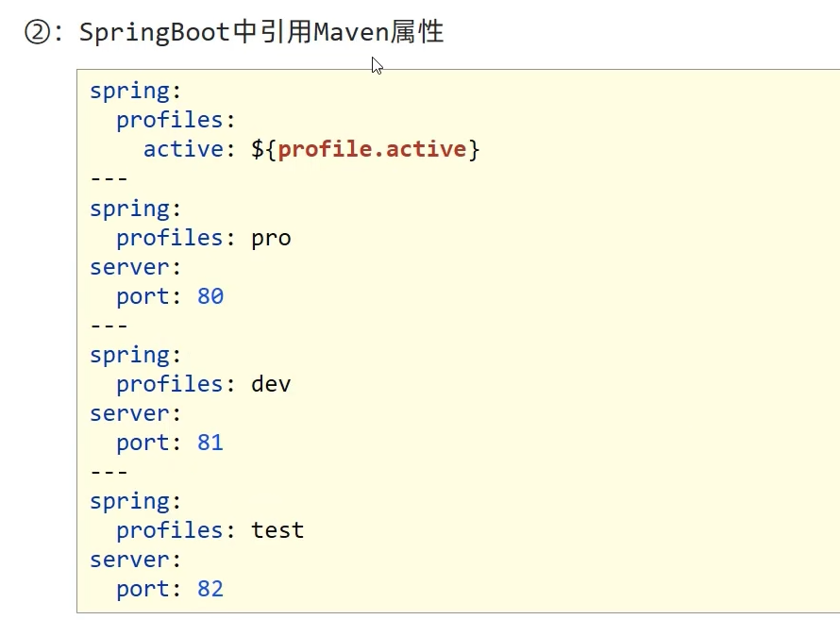
Task: Click the first "spring:" line at top
Action: pyautogui.click(x=135, y=92)
